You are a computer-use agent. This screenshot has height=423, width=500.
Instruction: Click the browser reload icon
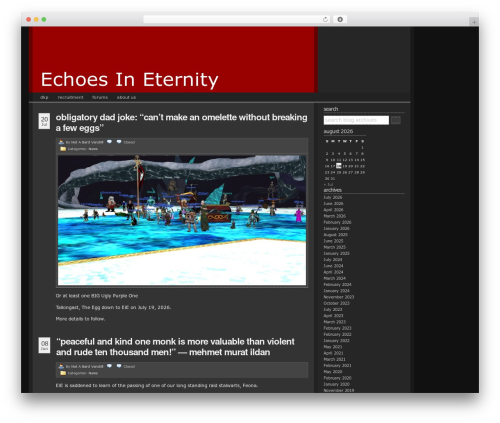(x=325, y=19)
